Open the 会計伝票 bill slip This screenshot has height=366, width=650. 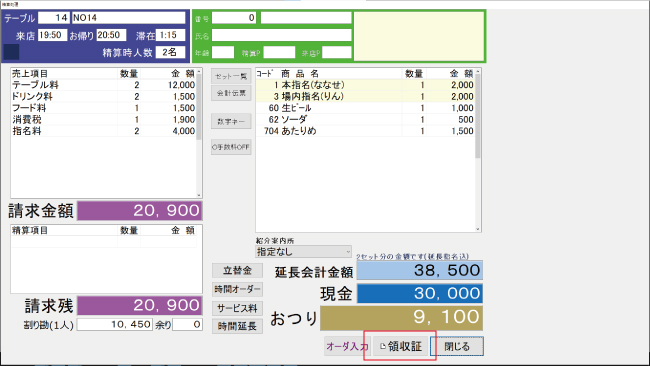point(231,93)
